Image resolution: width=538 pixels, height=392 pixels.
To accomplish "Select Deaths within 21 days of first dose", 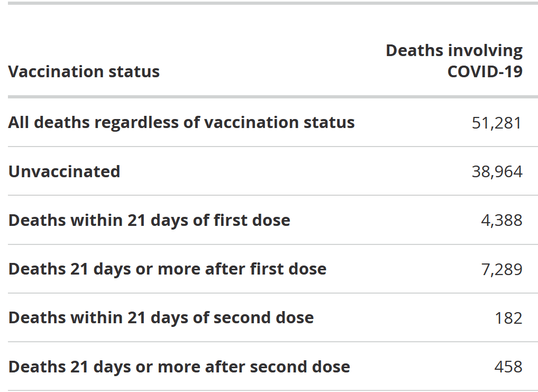I will (149, 220).
